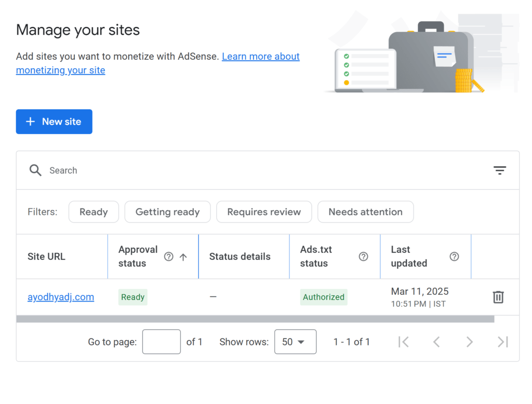The image size is (532, 404).
Task: Click the Ready approval status badge
Action: [x=132, y=297]
